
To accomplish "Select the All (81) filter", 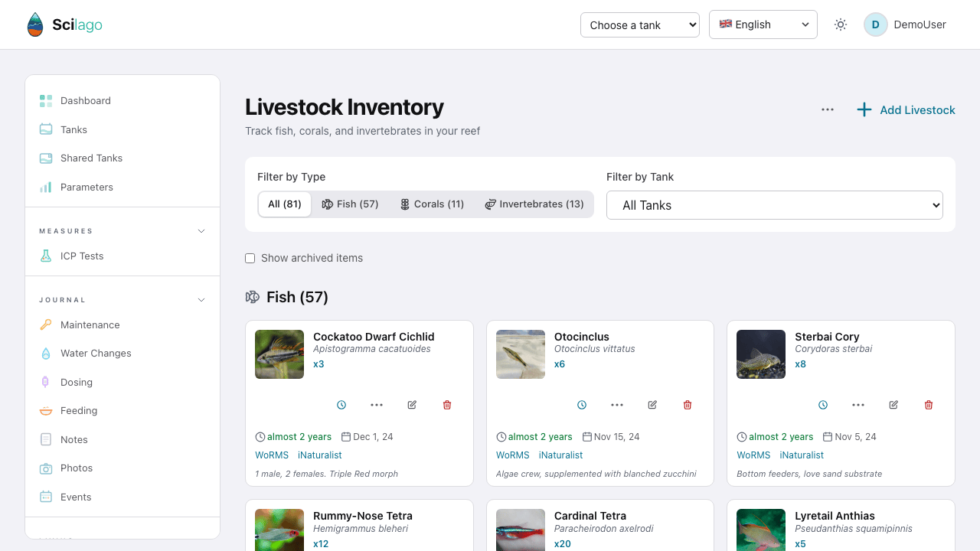I will 285,204.
